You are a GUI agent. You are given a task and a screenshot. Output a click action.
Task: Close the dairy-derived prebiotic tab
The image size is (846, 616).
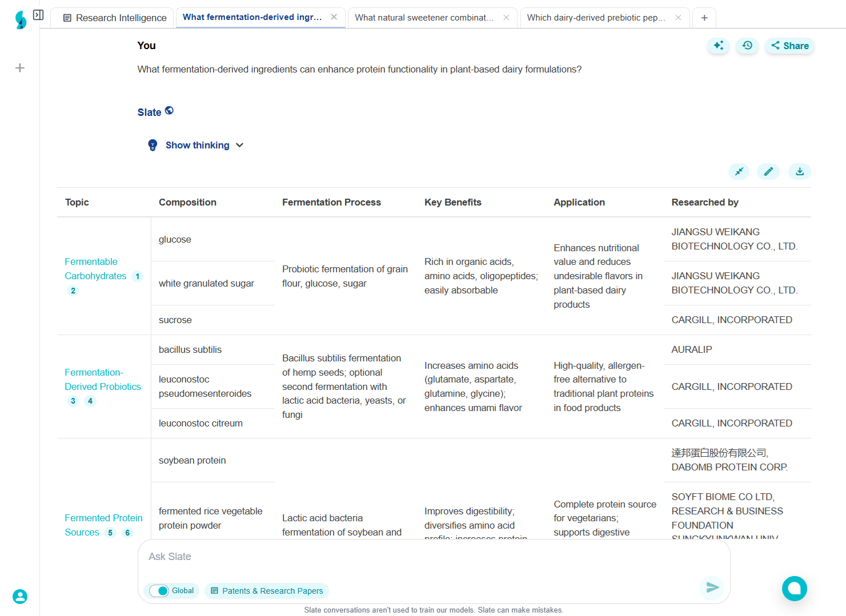[x=678, y=18]
